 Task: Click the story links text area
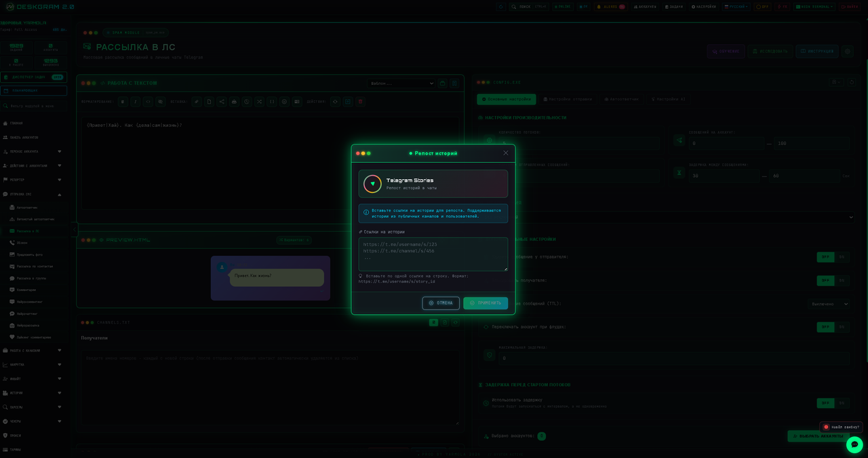click(433, 254)
